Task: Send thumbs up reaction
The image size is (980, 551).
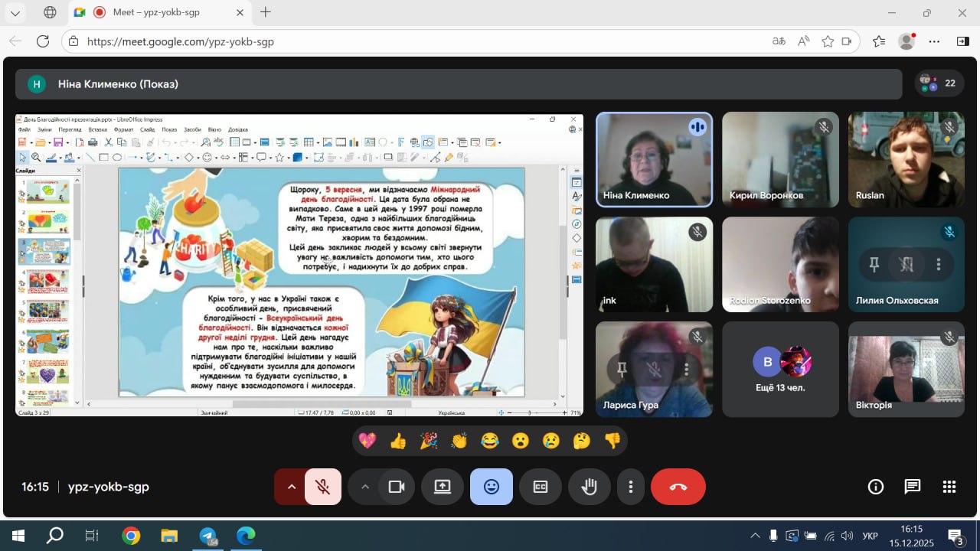Action: (398, 441)
